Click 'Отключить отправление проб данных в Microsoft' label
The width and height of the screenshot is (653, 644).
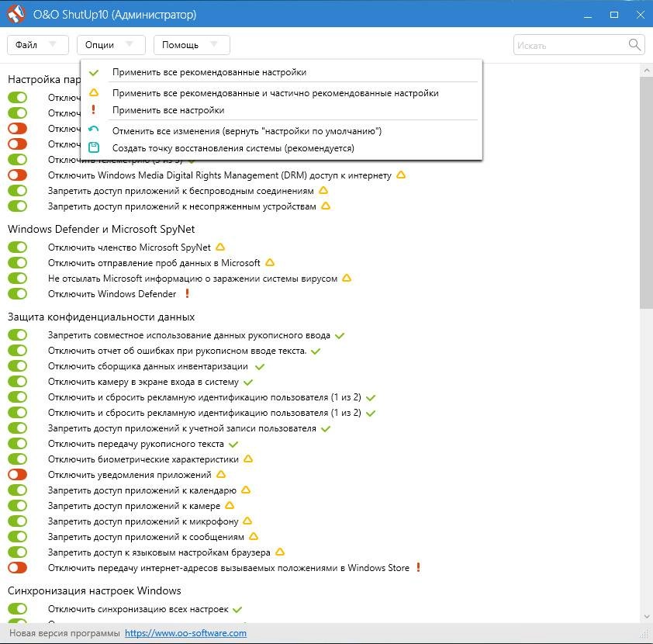[x=154, y=263]
